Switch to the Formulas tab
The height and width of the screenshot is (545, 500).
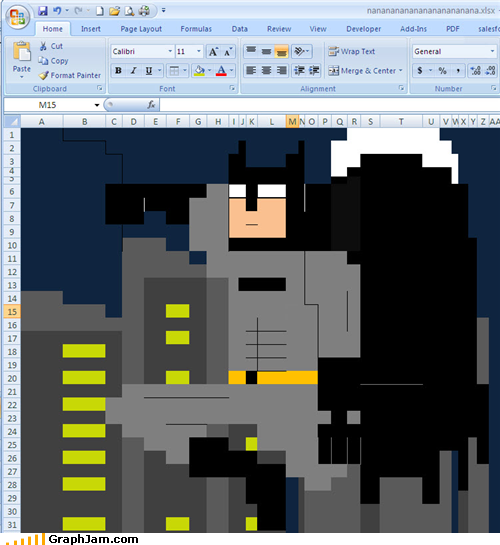tap(196, 29)
